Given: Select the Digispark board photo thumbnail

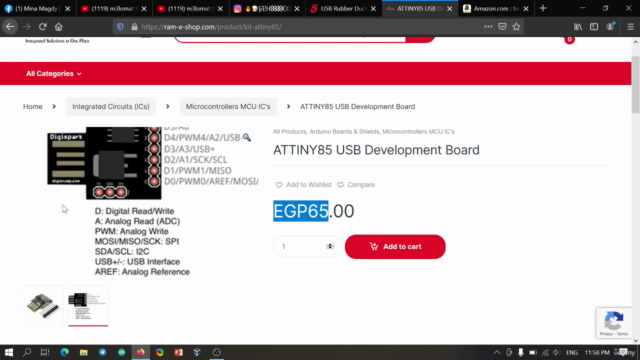Looking at the screenshot, I should click(43, 306).
